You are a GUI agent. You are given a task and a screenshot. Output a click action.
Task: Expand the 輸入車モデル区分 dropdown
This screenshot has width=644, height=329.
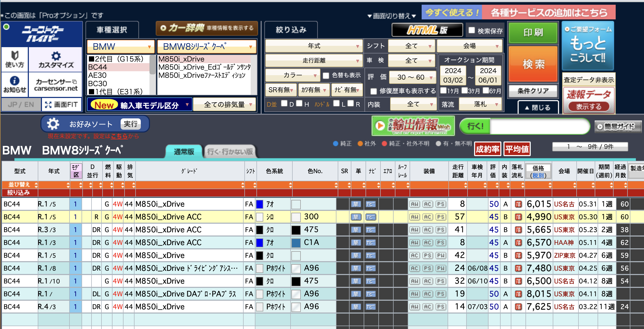(139, 105)
